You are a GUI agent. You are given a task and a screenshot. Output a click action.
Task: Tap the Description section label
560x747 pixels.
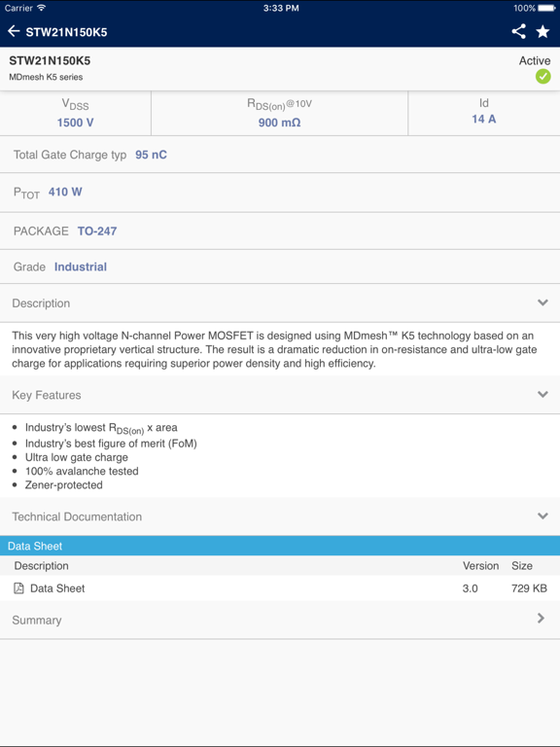point(41,303)
